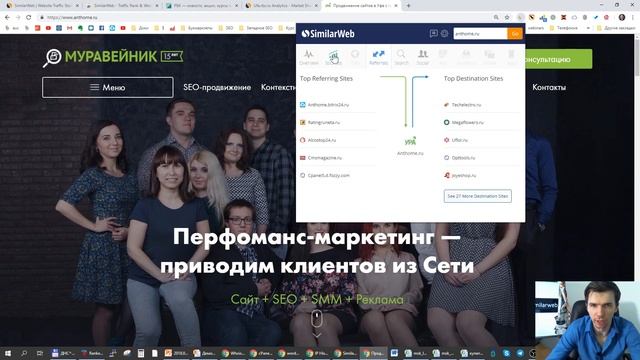Click the smiley icon in SimilarWeb header

444,33
